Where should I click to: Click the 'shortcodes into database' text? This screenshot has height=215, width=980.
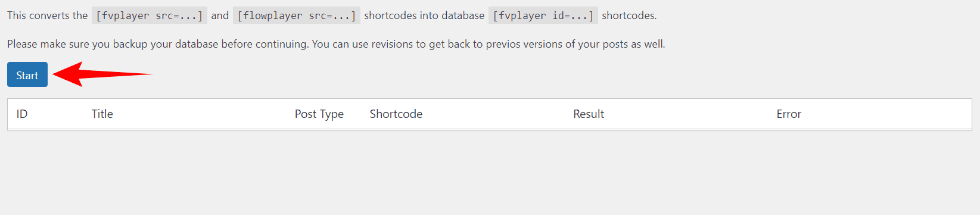pyautogui.click(x=424, y=15)
